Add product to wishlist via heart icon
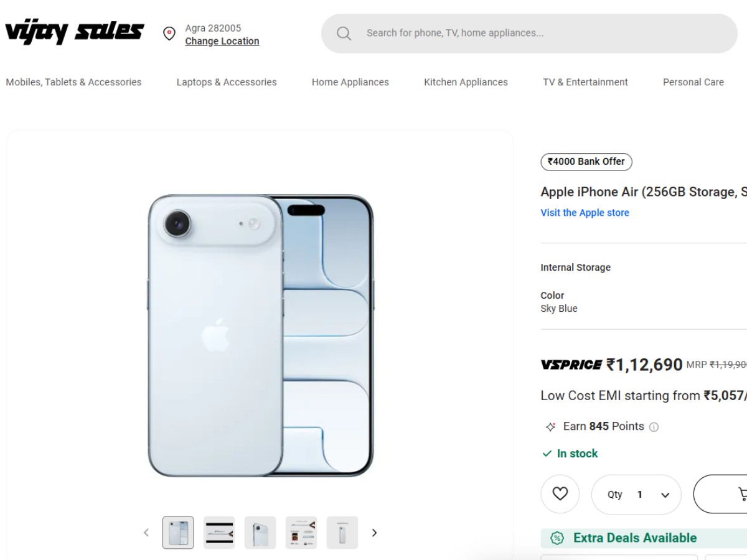Image resolution: width=747 pixels, height=560 pixels. click(x=560, y=494)
